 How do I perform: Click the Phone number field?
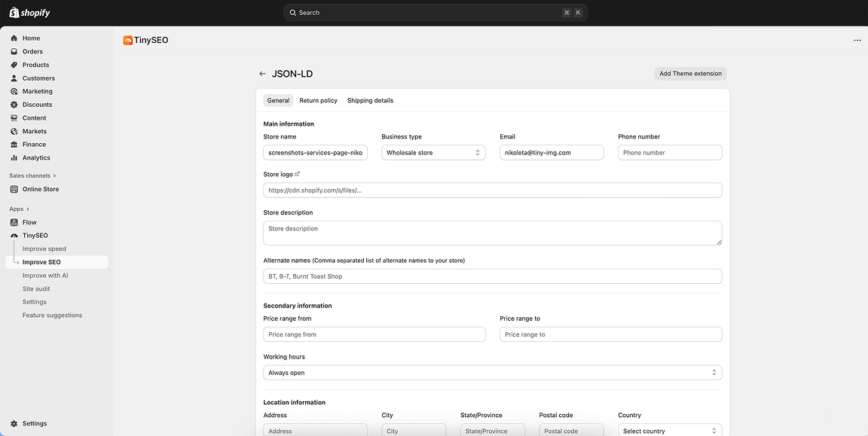pyautogui.click(x=670, y=153)
